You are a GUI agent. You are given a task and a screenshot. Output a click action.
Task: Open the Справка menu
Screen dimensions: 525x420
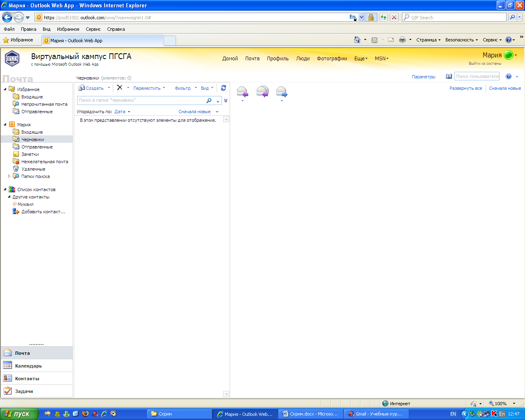click(116, 29)
